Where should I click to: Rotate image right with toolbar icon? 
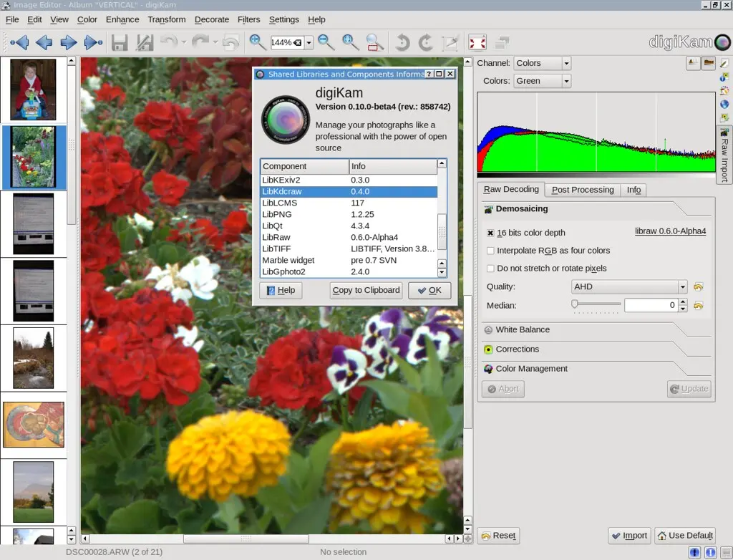(x=426, y=43)
